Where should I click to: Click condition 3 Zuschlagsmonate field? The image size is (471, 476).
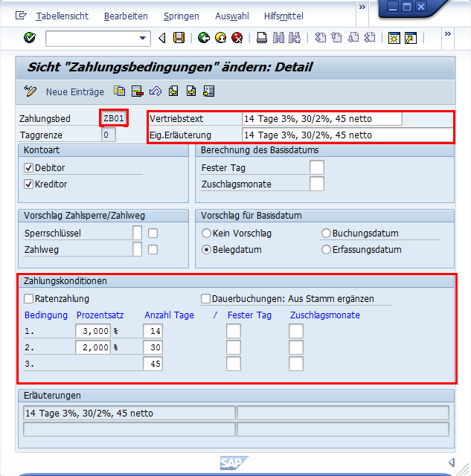click(296, 364)
